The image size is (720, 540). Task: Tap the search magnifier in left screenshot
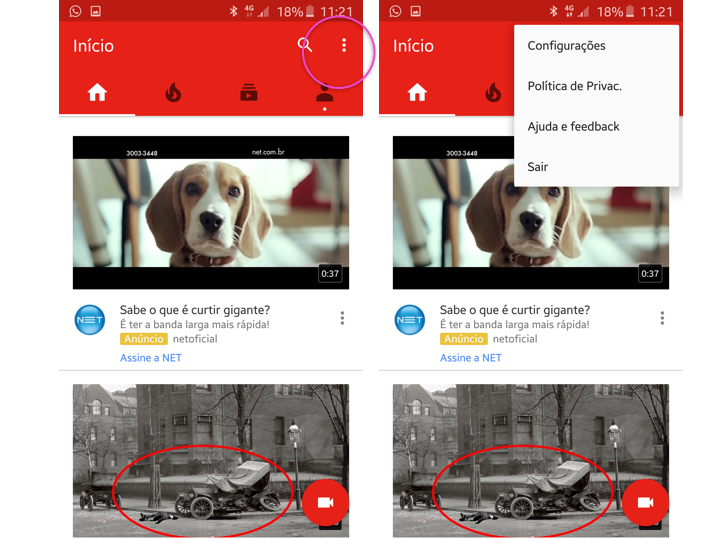tap(305, 45)
